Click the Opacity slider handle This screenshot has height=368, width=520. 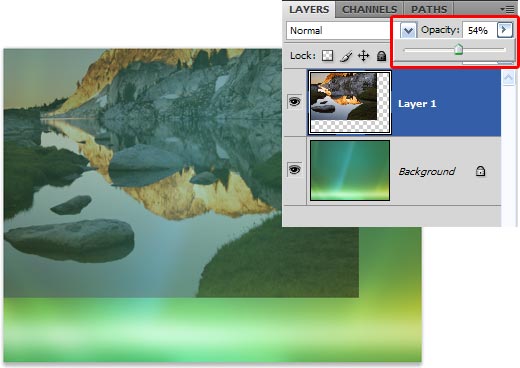click(x=459, y=50)
